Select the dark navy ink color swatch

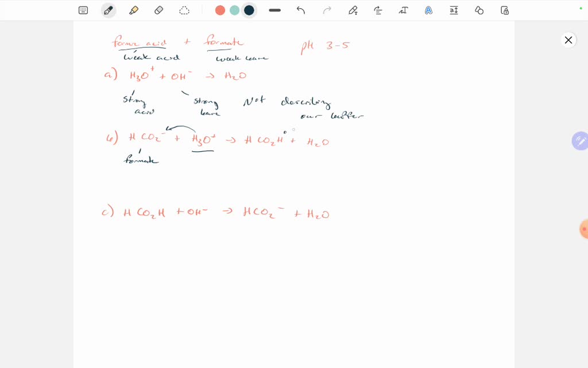(x=249, y=10)
